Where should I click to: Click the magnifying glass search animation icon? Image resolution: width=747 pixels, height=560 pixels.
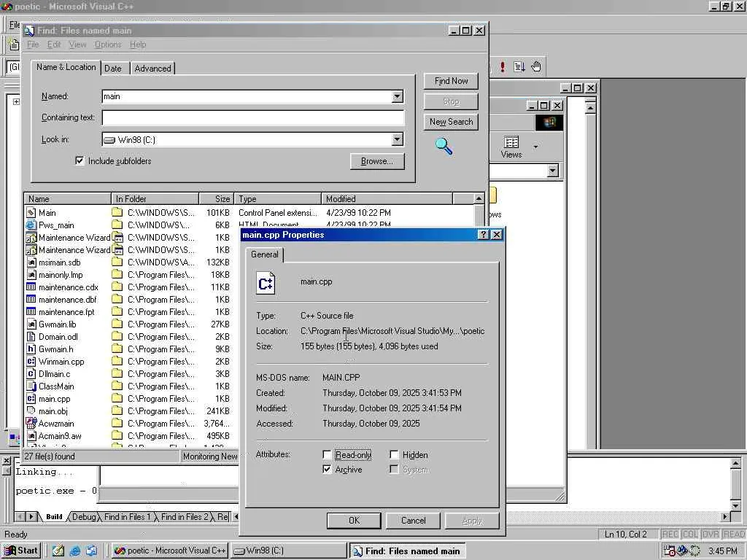pyautogui.click(x=444, y=146)
